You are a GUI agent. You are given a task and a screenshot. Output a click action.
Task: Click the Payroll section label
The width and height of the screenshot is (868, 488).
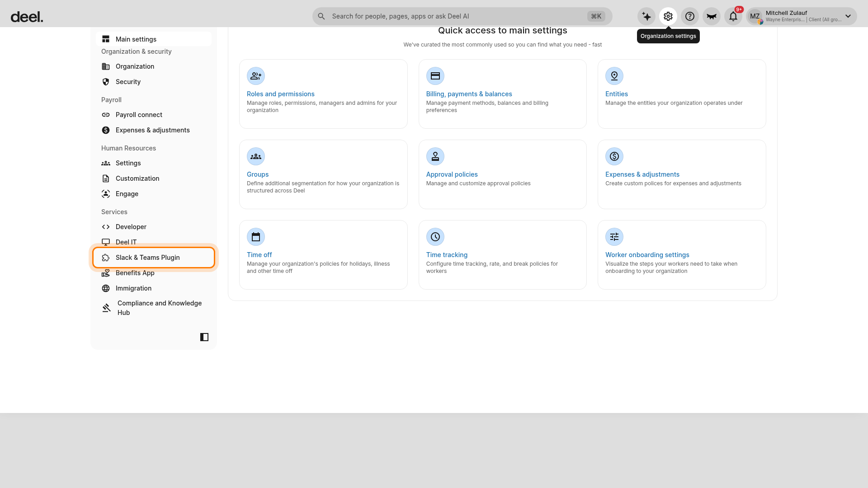pyautogui.click(x=111, y=100)
